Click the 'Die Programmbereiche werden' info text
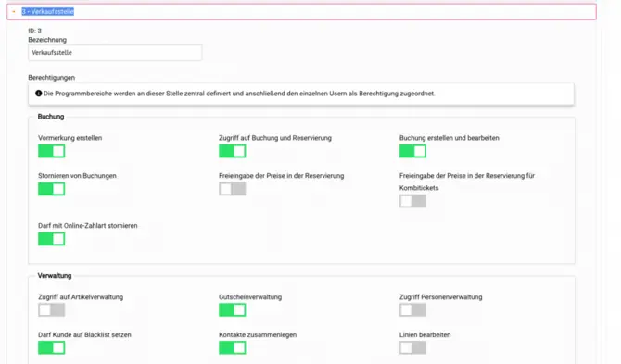 pyautogui.click(x=239, y=94)
